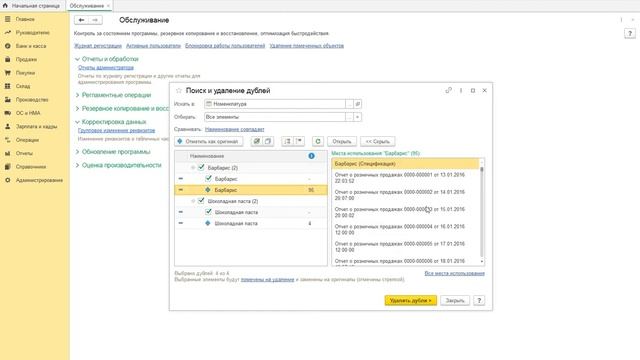Open Блокировка работы пользователей link
The image size is (640, 360).
pyautogui.click(x=225, y=46)
